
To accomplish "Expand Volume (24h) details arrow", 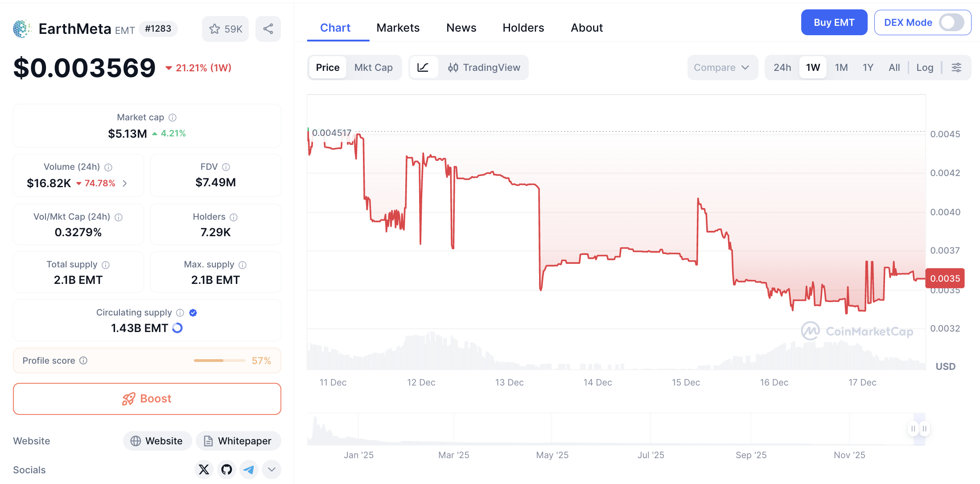I will click(x=125, y=183).
